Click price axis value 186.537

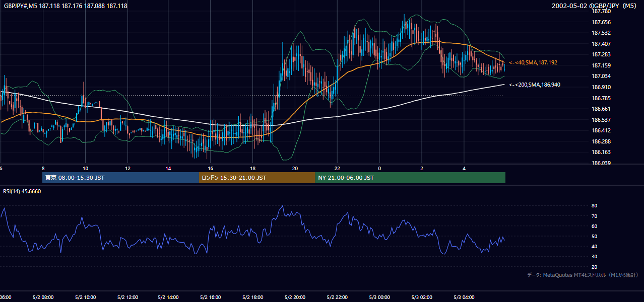(601, 120)
